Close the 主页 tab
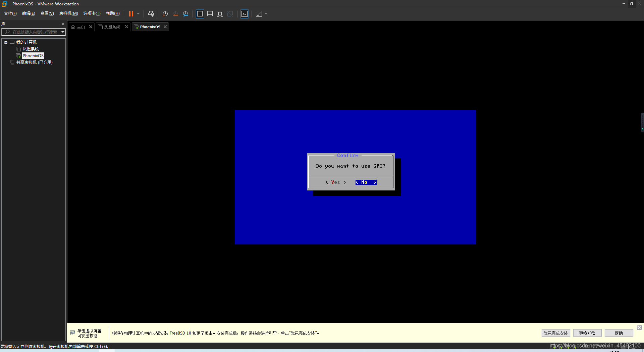The height and width of the screenshot is (352, 644). [x=91, y=27]
